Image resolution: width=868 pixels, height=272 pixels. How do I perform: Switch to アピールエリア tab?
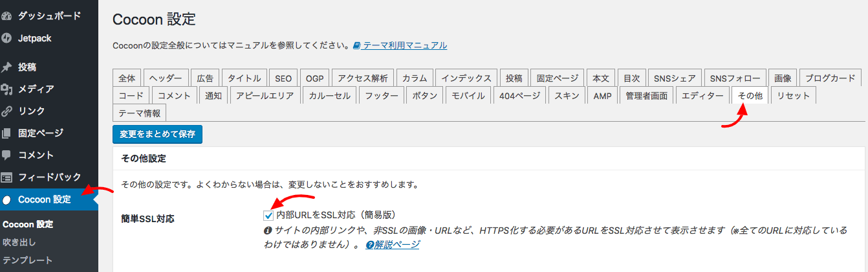pos(265,96)
